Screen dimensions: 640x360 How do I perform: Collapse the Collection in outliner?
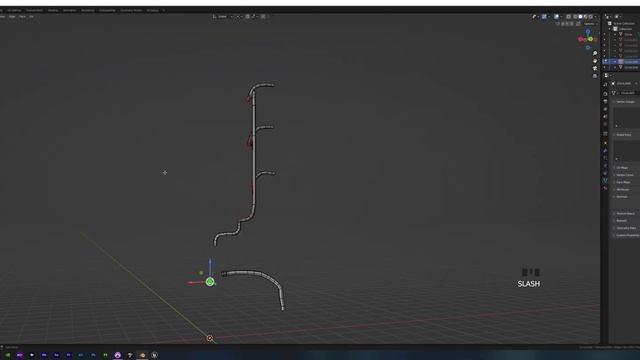(610, 29)
